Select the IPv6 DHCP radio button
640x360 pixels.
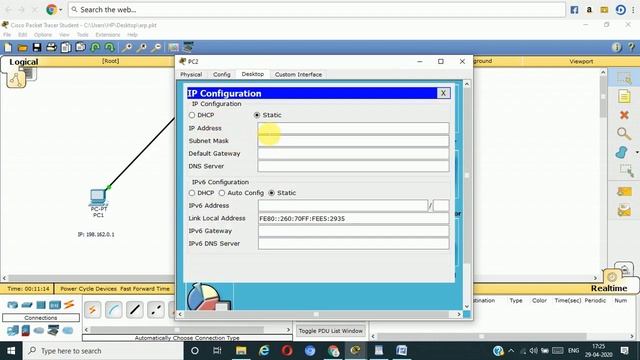(192, 193)
